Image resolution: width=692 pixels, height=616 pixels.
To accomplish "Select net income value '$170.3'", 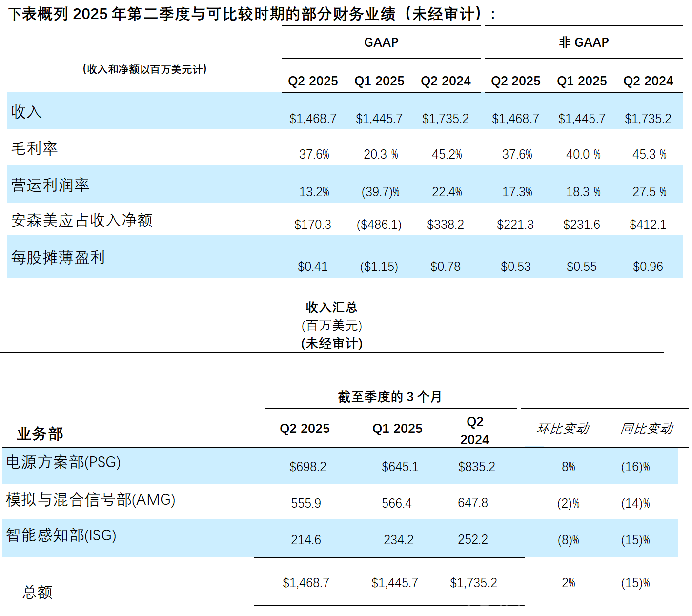I will [x=313, y=225].
